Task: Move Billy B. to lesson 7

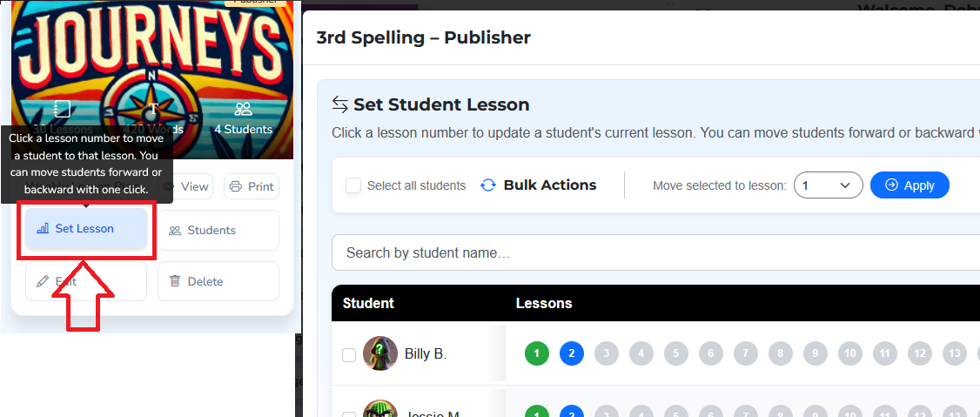Action: tap(746, 353)
